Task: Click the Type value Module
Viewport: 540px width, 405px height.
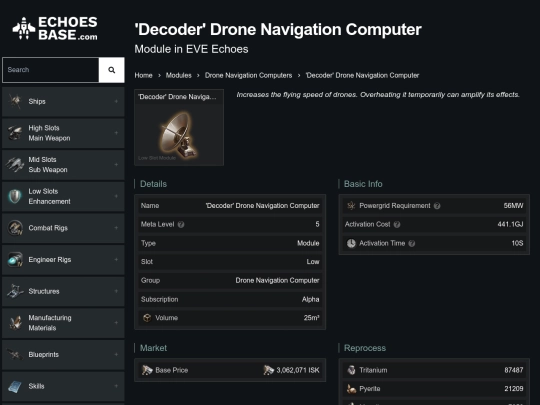Action: pos(308,243)
